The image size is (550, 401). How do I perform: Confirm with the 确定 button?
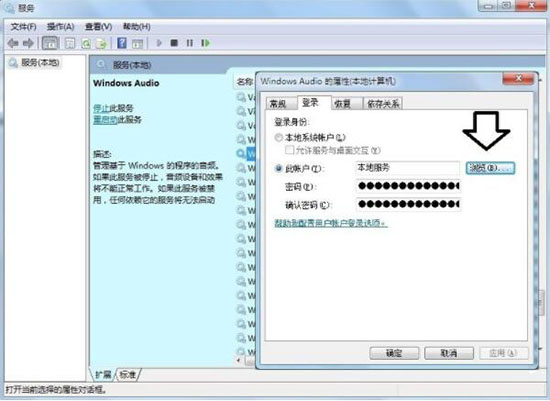point(394,353)
